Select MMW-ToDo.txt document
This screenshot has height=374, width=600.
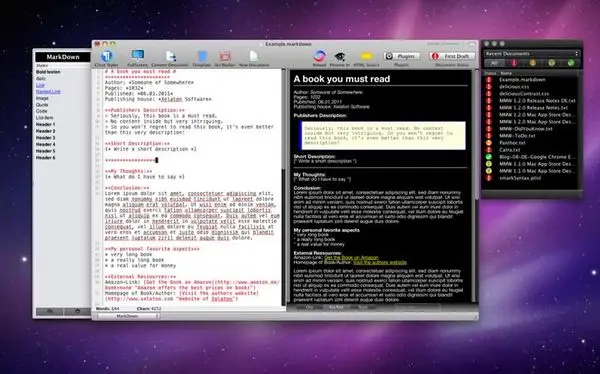517,136
